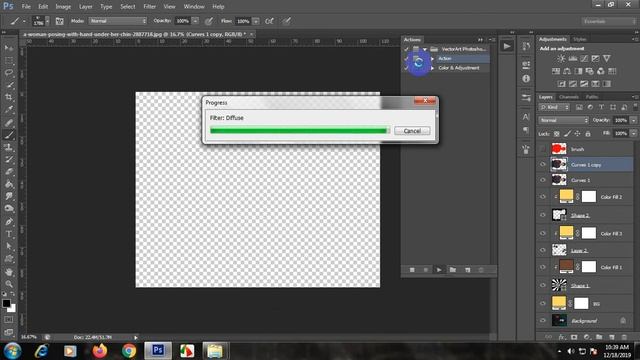Click create new set folder icon

453,270
